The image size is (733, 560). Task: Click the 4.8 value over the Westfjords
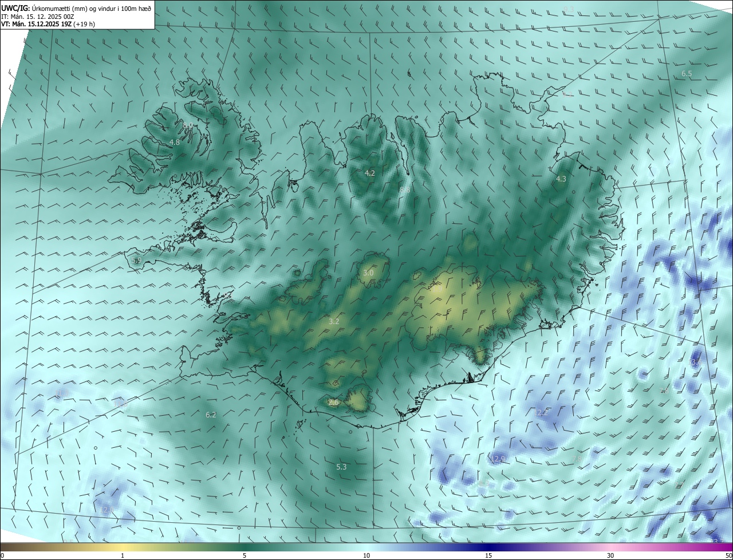pyautogui.click(x=175, y=142)
